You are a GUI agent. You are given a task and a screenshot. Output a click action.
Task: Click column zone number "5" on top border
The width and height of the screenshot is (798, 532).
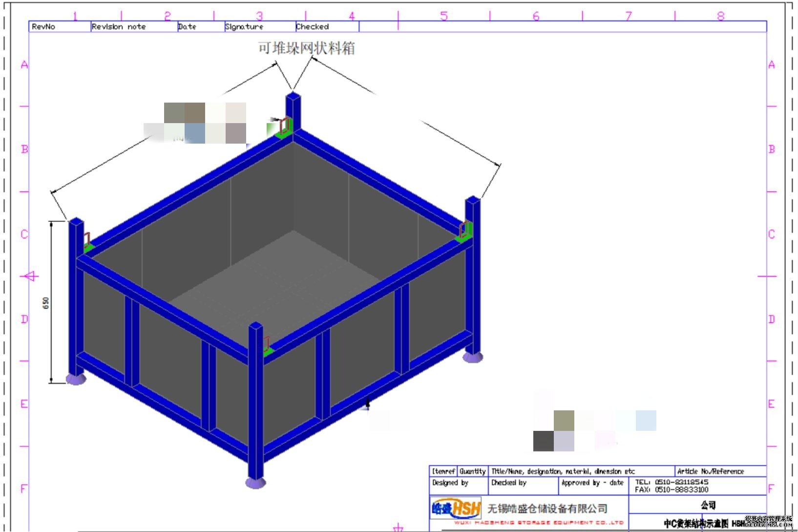click(444, 16)
